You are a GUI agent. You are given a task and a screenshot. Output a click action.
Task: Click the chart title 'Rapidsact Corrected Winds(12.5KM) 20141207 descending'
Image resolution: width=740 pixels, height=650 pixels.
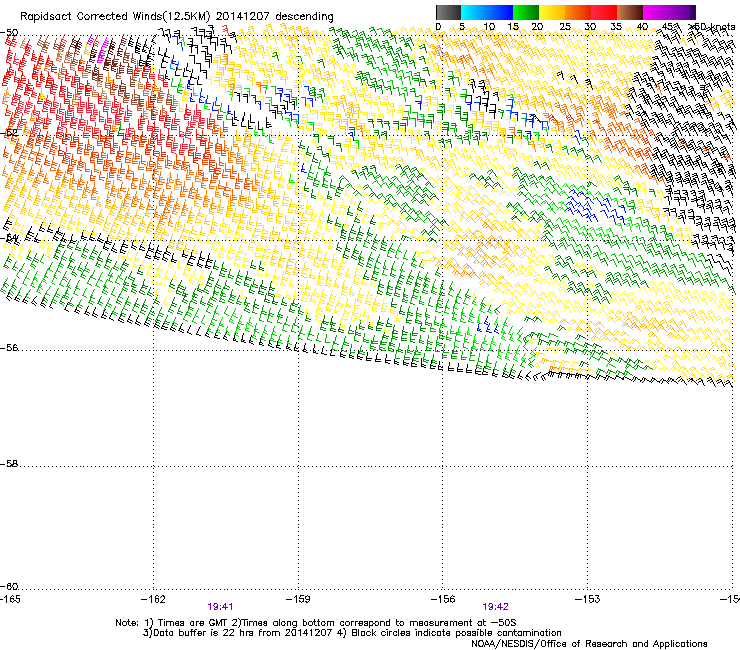pyautogui.click(x=177, y=17)
